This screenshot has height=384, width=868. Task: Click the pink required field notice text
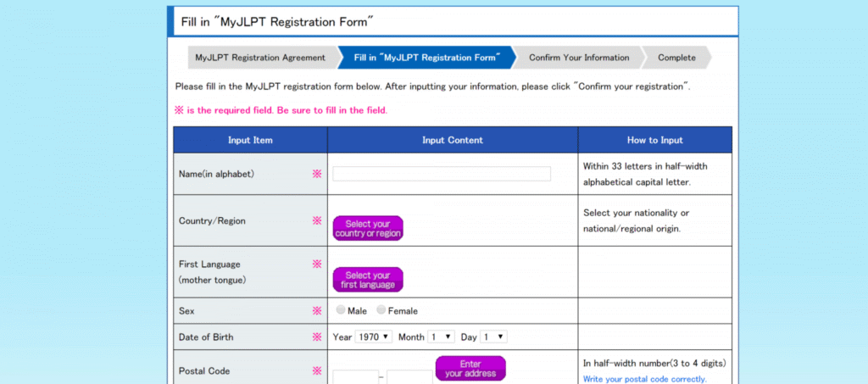281,110
